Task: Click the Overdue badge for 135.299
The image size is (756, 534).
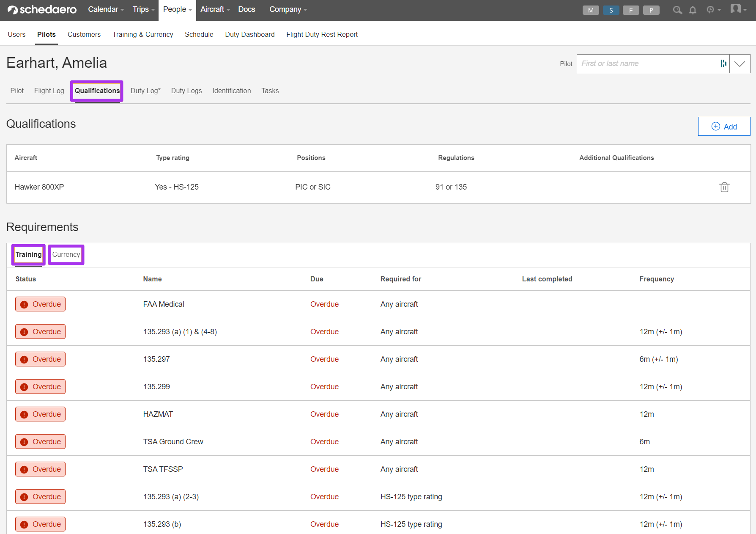Action: (x=41, y=387)
